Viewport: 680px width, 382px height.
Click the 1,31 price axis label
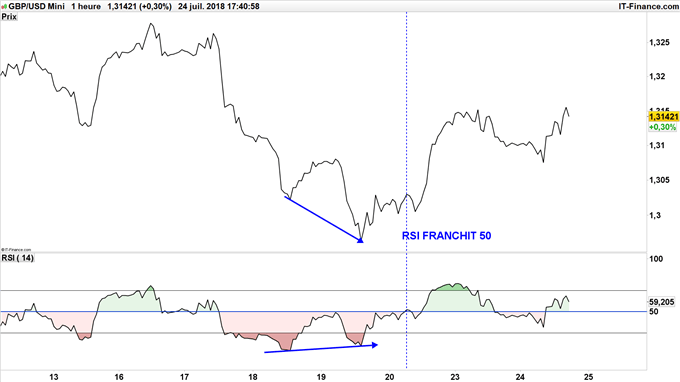coord(657,145)
